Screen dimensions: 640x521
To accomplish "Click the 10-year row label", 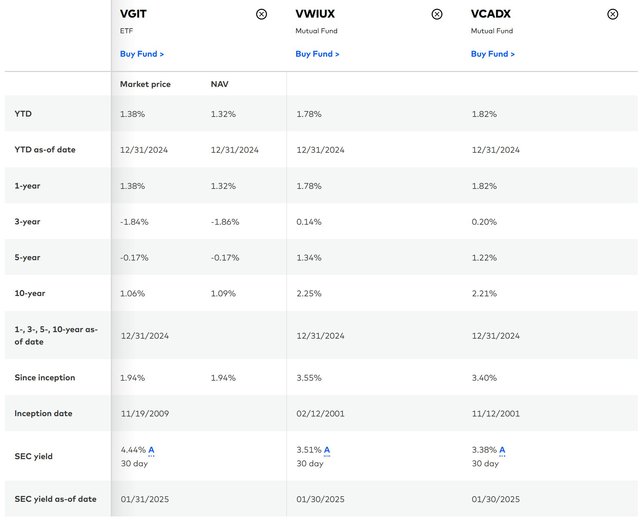I will pos(31,294).
